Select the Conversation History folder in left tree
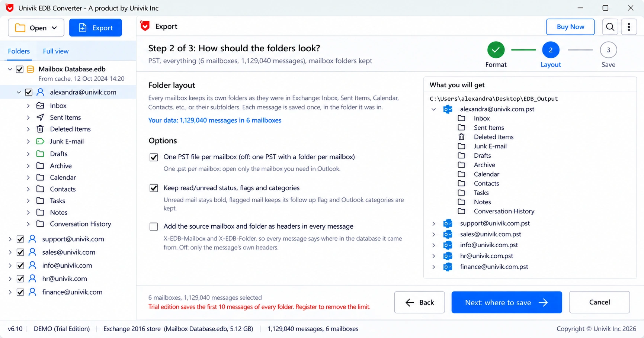This screenshot has height=338, width=644. (x=80, y=224)
